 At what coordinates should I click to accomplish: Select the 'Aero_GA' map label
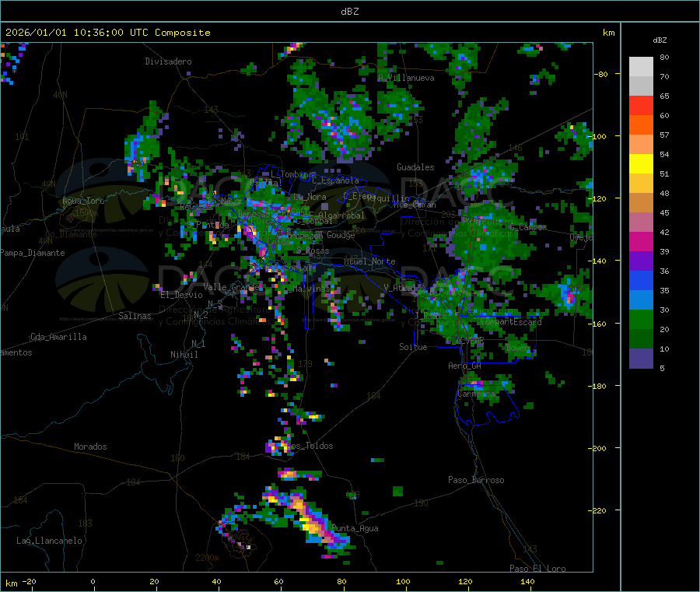click(465, 366)
